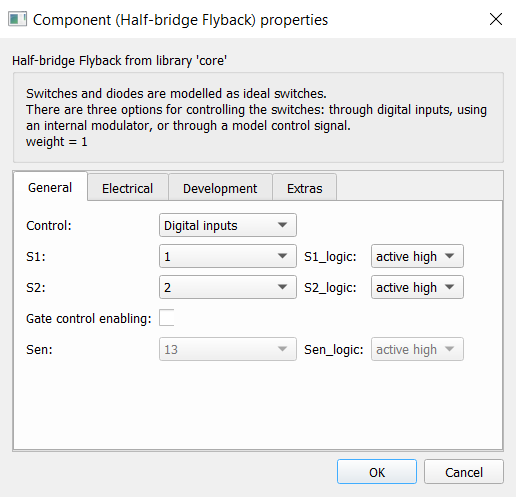Click the application icon in the title bar
This screenshot has height=497, width=516.
click(x=17, y=19)
